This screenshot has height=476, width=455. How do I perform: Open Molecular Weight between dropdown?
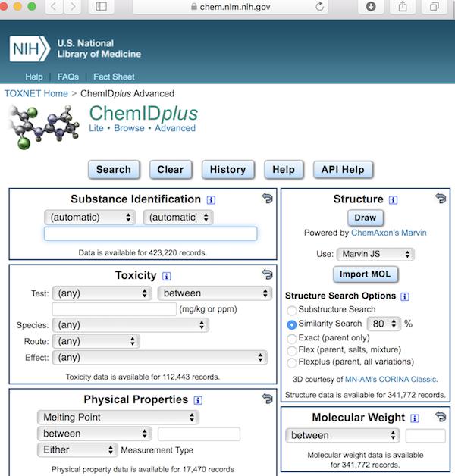343,435
